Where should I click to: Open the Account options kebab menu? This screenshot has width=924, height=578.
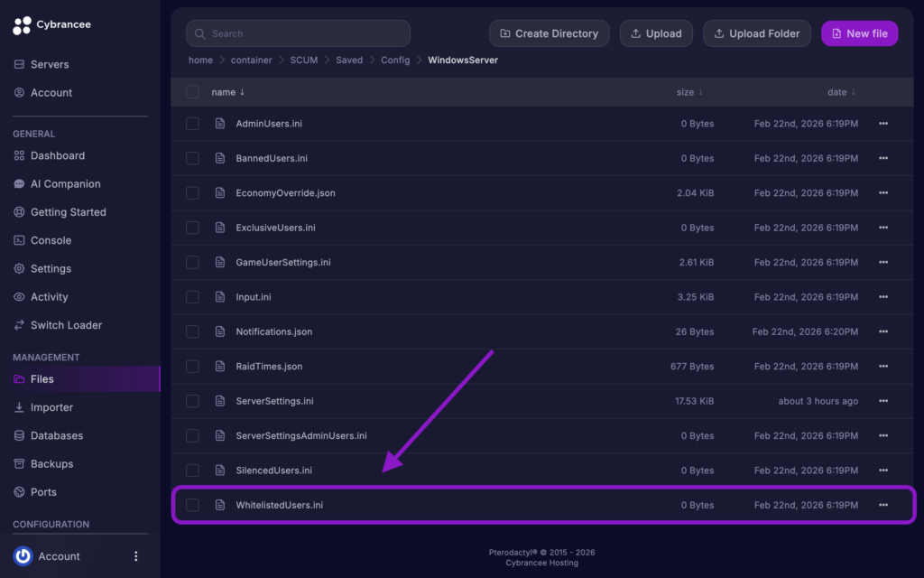click(135, 555)
